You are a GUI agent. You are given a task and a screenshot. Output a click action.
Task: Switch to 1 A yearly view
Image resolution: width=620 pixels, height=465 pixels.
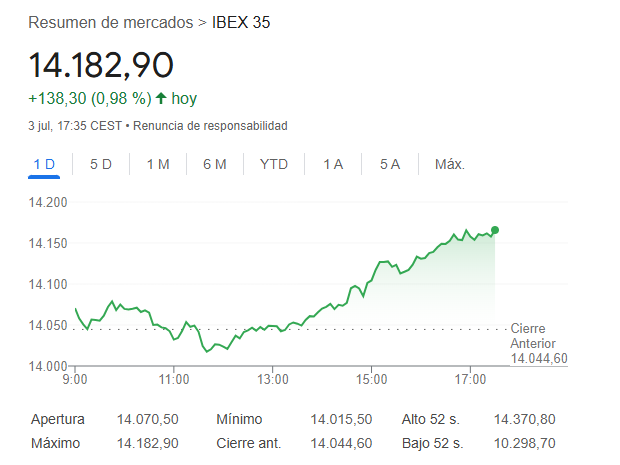coord(333,165)
